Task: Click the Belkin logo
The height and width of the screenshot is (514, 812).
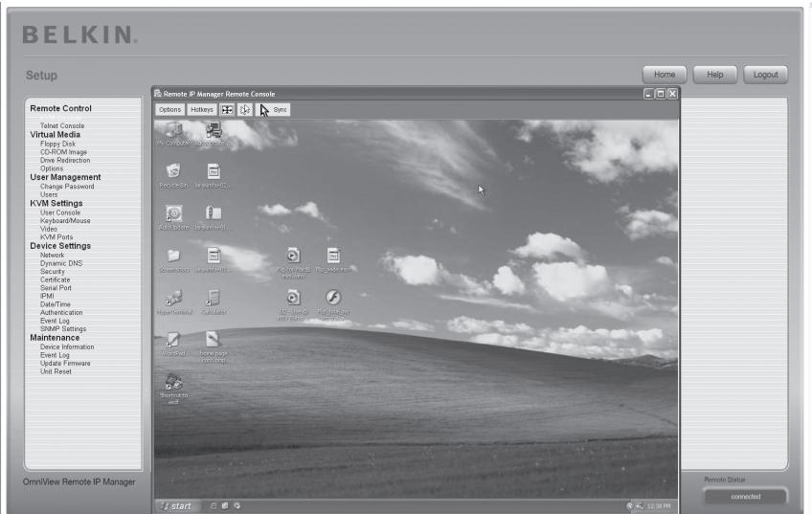Action: tap(79, 34)
